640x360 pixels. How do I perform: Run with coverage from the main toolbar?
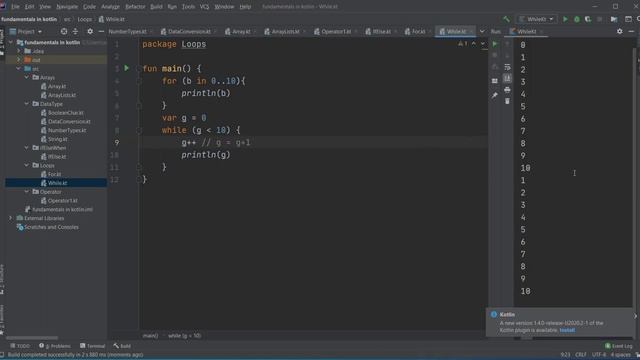(588, 19)
